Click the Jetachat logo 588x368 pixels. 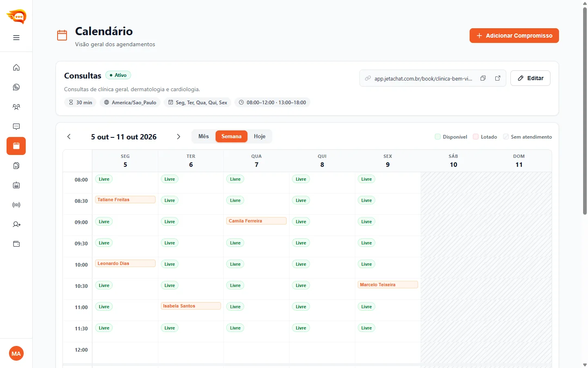pos(16,17)
